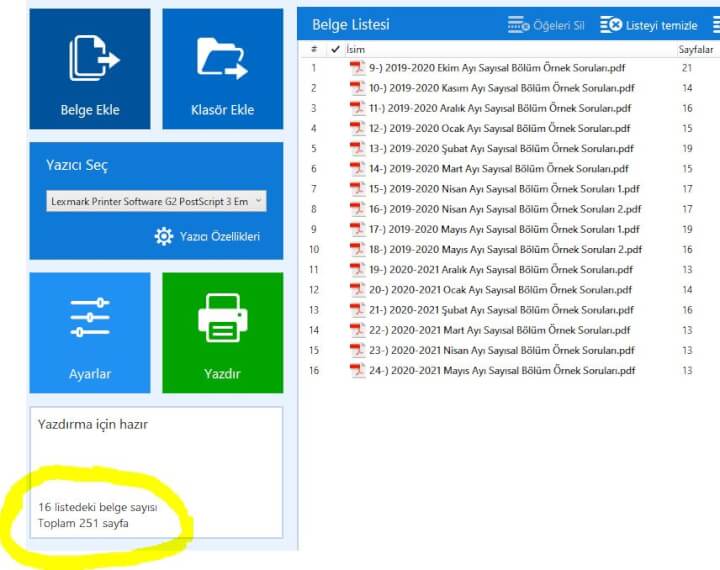This screenshot has height=570, width=720.
Task: Click the sliders icon on Ayarlar
Action: 90,317
